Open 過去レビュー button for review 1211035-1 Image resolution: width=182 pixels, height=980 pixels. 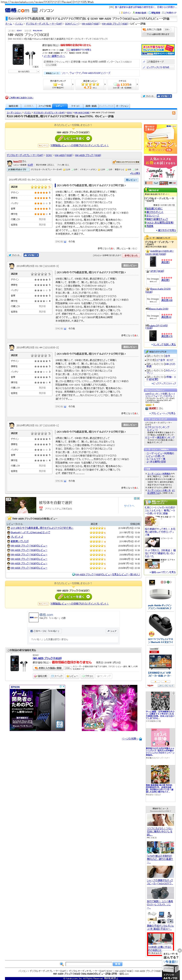[130, 425]
